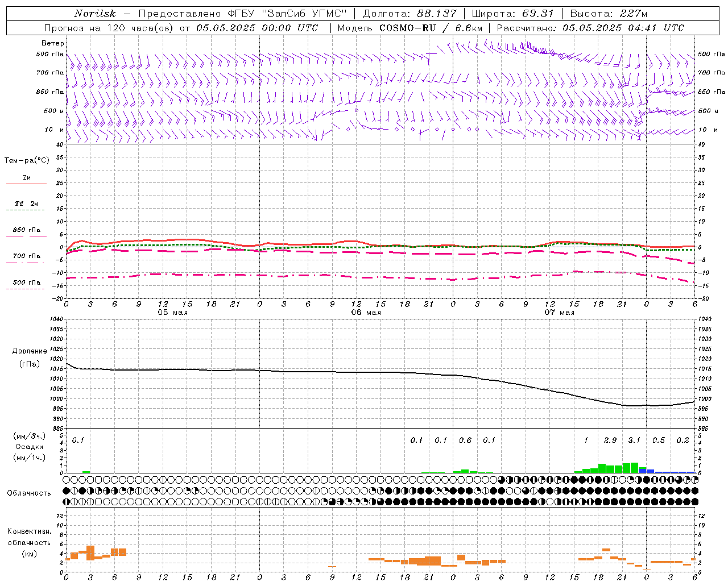
Task: Select the (км) unit label
Action: tap(30, 554)
